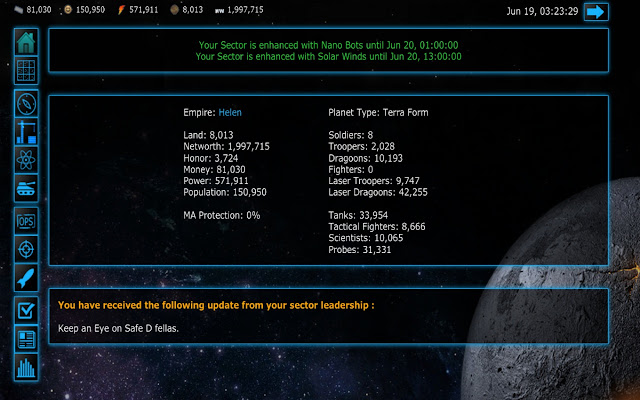The image size is (640, 400).
Task: Click the Land: 8,013 stat
Action: tap(208, 135)
